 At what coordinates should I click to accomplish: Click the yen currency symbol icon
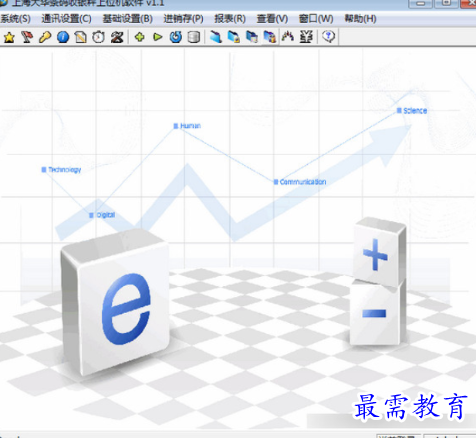click(306, 37)
